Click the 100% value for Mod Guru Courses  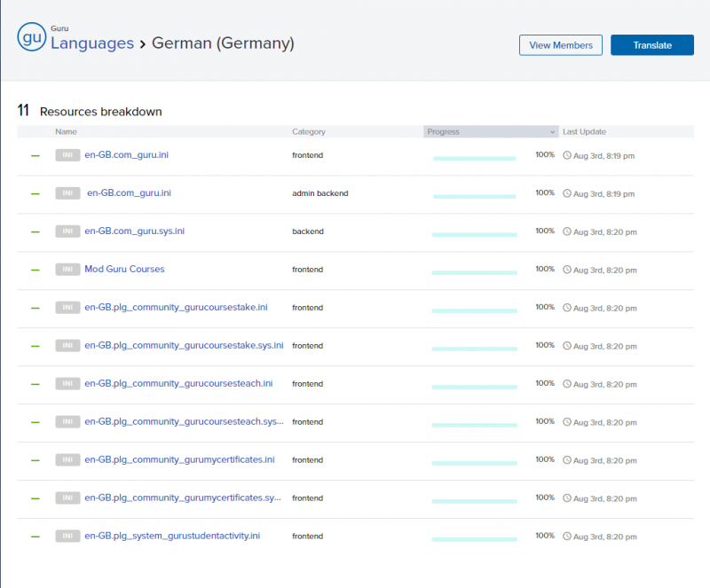click(x=545, y=269)
